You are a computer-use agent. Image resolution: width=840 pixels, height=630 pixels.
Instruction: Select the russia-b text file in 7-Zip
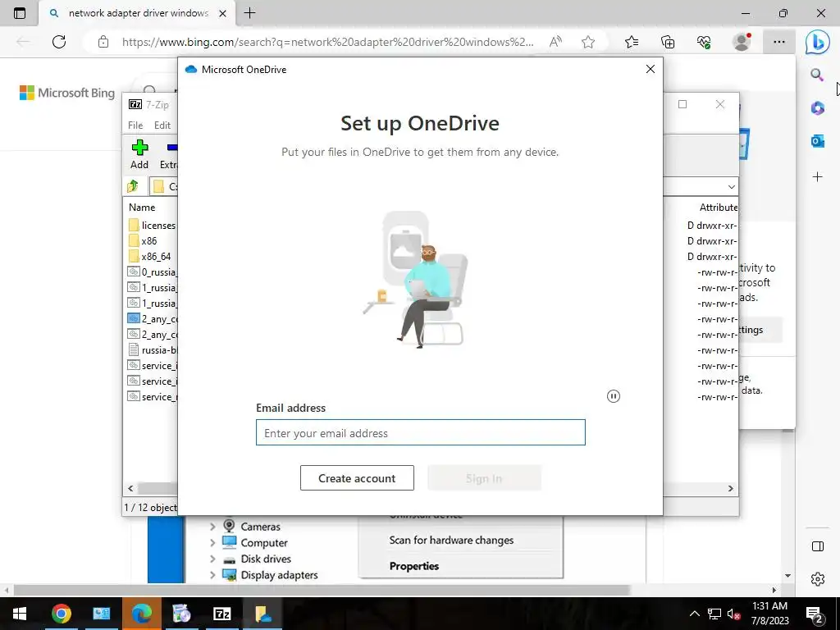pyautogui.click(x=152, y=349)
